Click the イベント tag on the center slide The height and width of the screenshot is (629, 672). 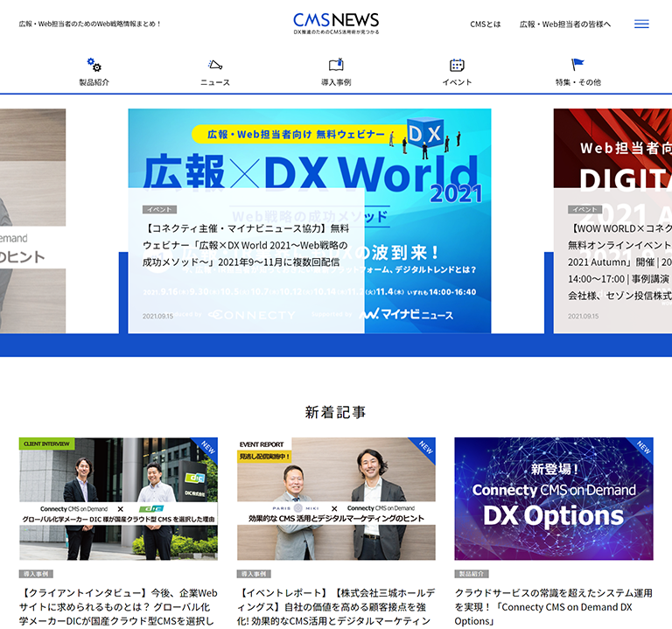[x=159, y=210]
